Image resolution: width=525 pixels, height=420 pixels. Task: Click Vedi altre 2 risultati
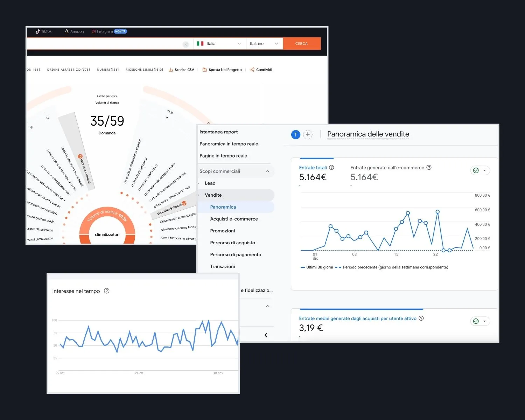point(85,169)
